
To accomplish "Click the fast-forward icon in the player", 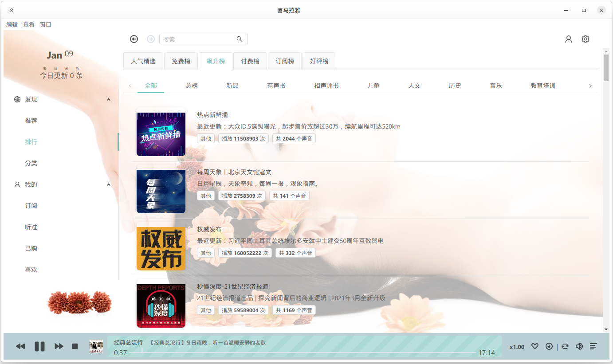I will point(59,346).
